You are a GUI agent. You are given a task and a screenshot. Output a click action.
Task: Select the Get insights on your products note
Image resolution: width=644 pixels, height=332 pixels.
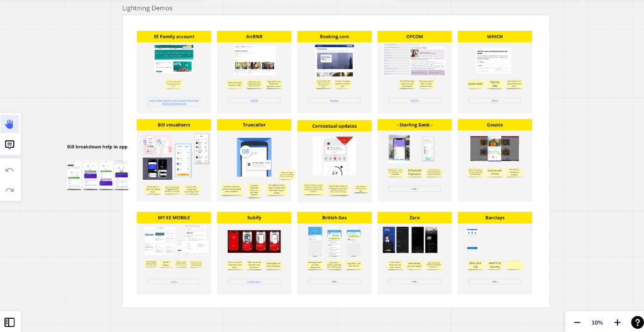coord(274,265)
